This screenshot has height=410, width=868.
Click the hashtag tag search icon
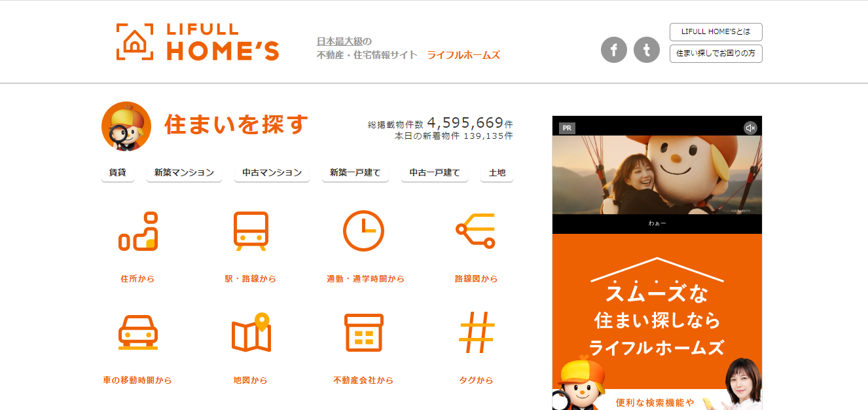(x=476, y=332)
